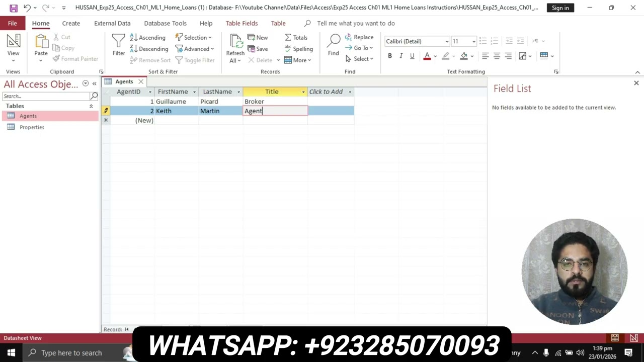Open the More records dropdown
The height and width of the screenshot is (362, 644).
pyautogui.click(x=298, y=60)
